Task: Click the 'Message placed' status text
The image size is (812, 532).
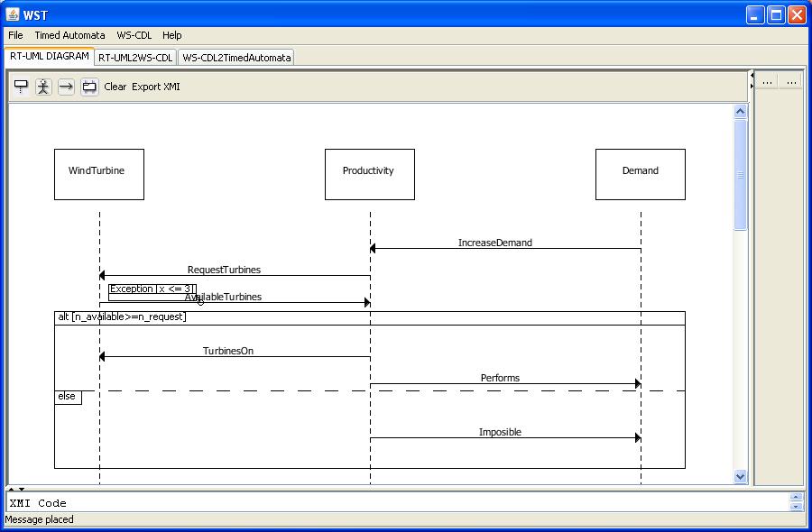Action: pyautogui.click(x=40, y=519)
